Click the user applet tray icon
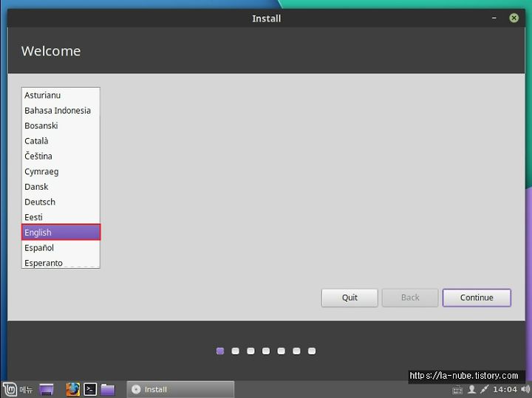Screen dimensions: 532x398 (x=471, y=389)
